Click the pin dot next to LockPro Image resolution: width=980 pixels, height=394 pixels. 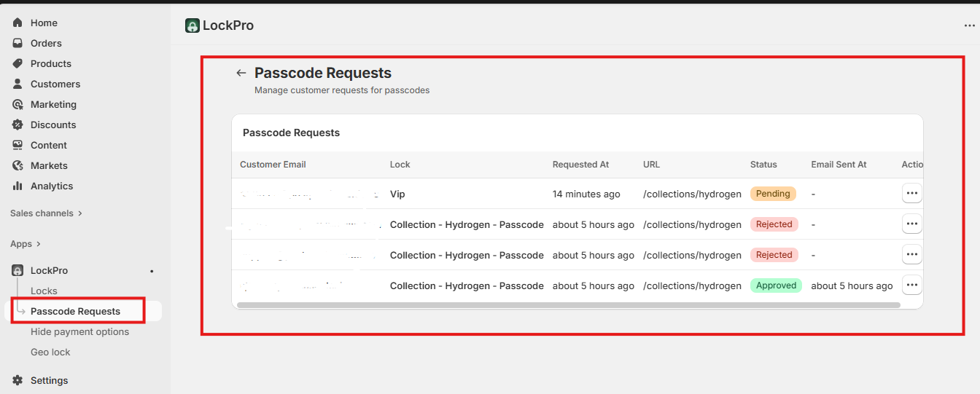click(x=152, y=271)
